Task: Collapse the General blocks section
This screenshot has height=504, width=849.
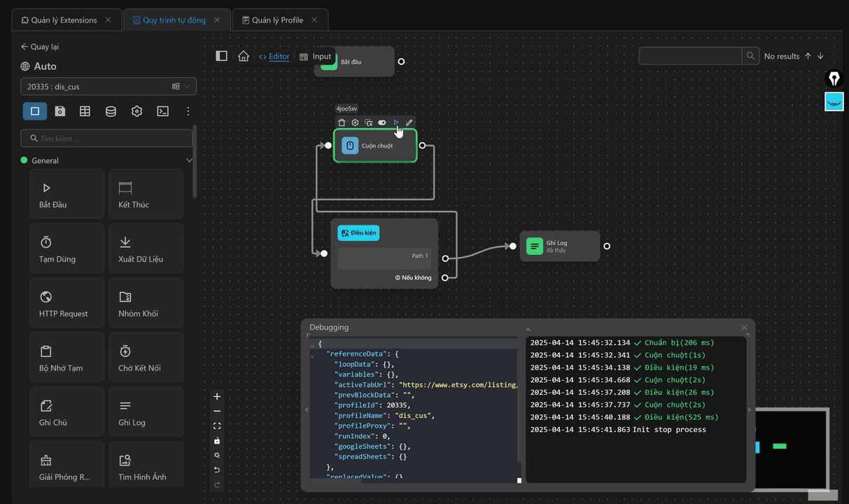Action: (x=189, y=160)
